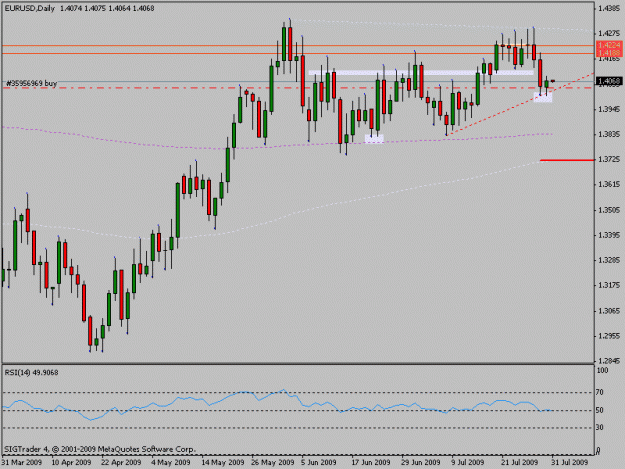Click the 1.3065 price axis label
Viewport: 625px width, 469px height.
click(609, 311)
